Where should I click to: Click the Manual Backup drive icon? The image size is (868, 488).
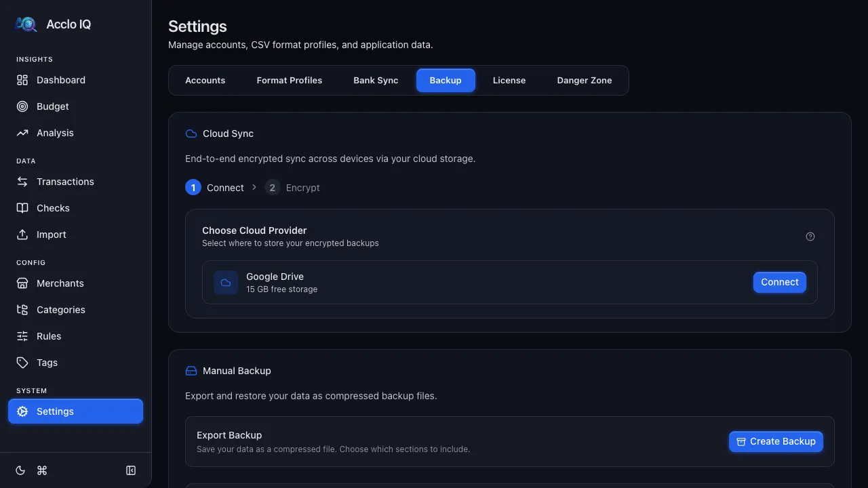click(x=191, y=371)
